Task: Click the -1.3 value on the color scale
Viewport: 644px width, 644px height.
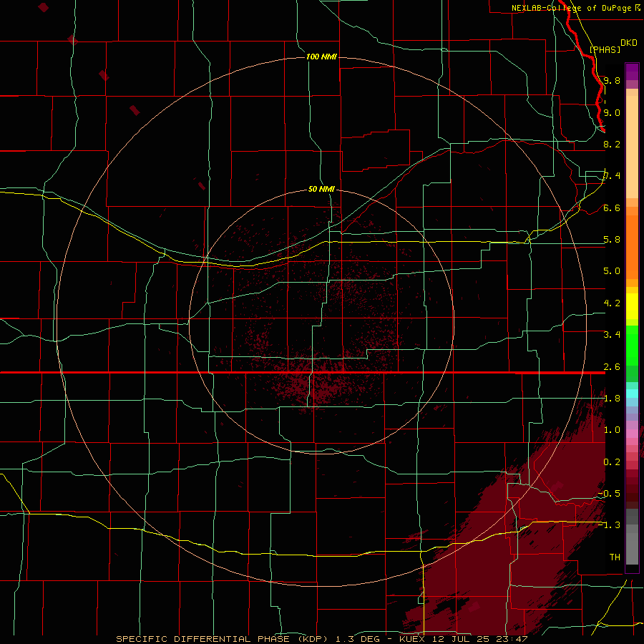Action: tap(609, 525)
